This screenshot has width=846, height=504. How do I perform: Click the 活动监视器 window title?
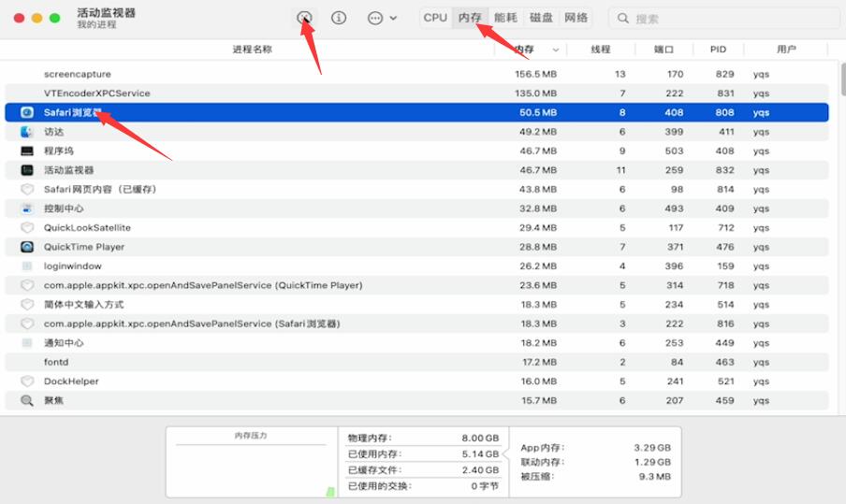106,12
